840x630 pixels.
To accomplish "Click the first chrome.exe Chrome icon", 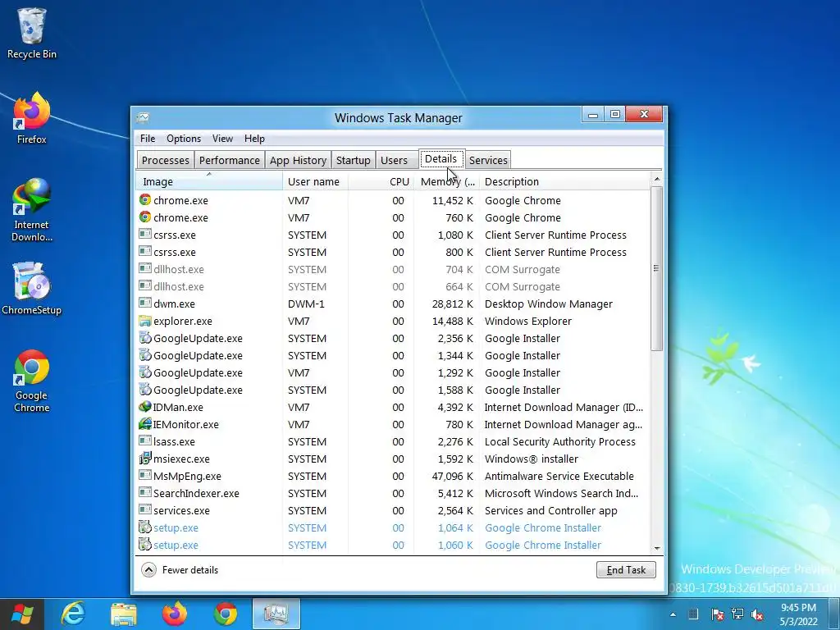I will [x=144, y=200].
